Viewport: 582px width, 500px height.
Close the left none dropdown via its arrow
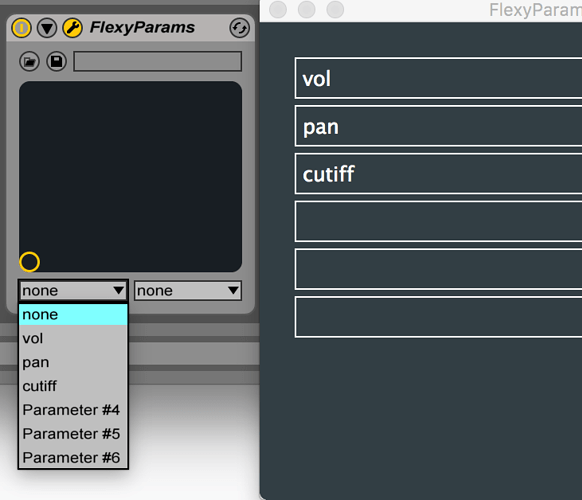(119, 290)
